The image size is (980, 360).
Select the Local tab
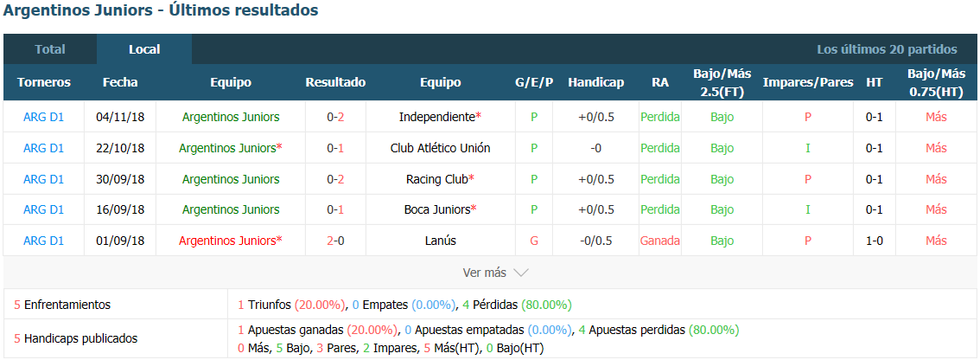144,49
